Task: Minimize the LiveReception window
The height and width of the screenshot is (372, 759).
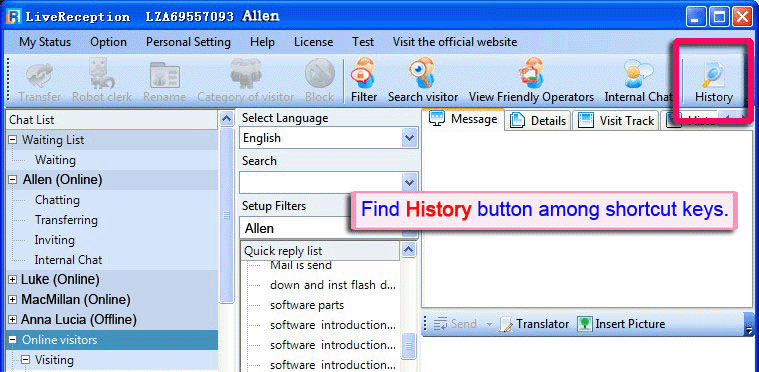Action: point(696,18)
